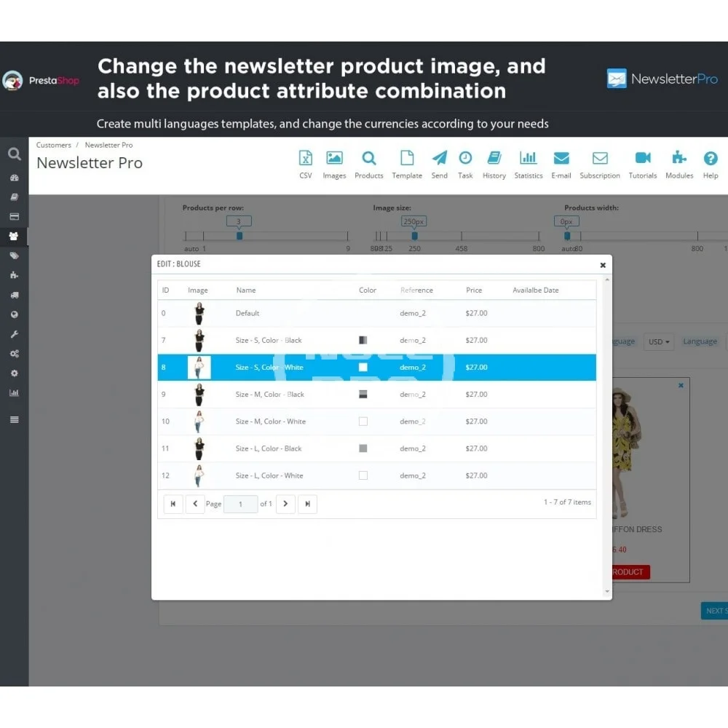This screenshot has width=728, height=728.
Task: Click the search magnifier in sidebar
Action: point(13,154)
